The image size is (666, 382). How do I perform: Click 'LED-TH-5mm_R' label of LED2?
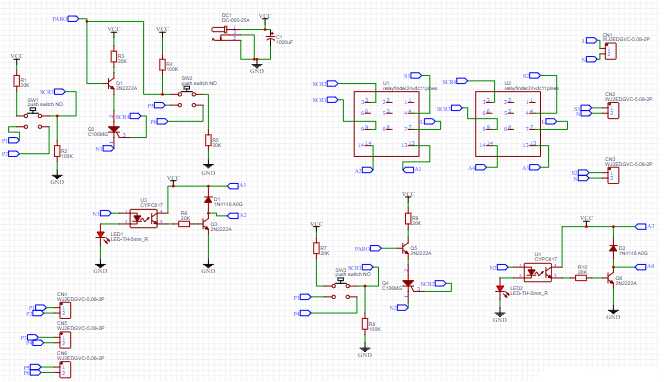click(529, 293)
